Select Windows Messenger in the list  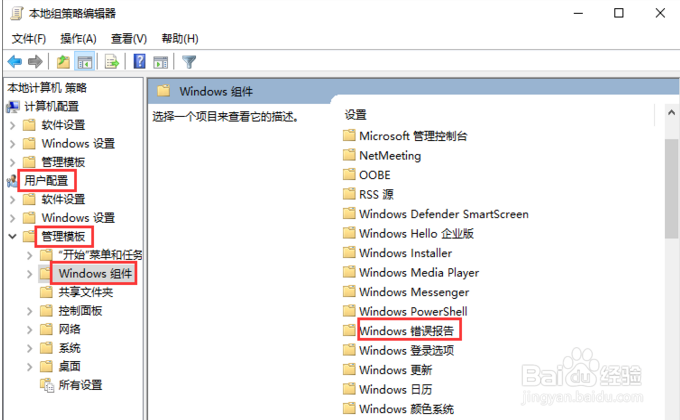coord(414,292)
